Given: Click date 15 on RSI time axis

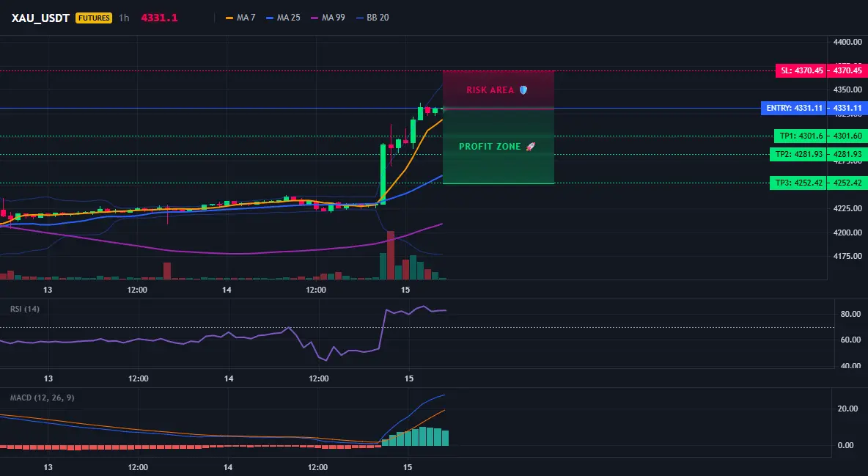Looking at the screenshot, I should 408,378.
